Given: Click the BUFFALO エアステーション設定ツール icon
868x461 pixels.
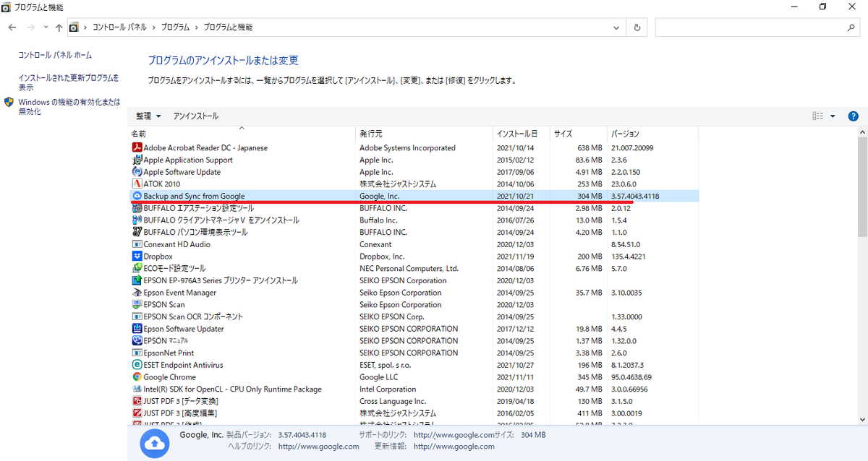Looking at the screenshot, I should click(137, 208).
